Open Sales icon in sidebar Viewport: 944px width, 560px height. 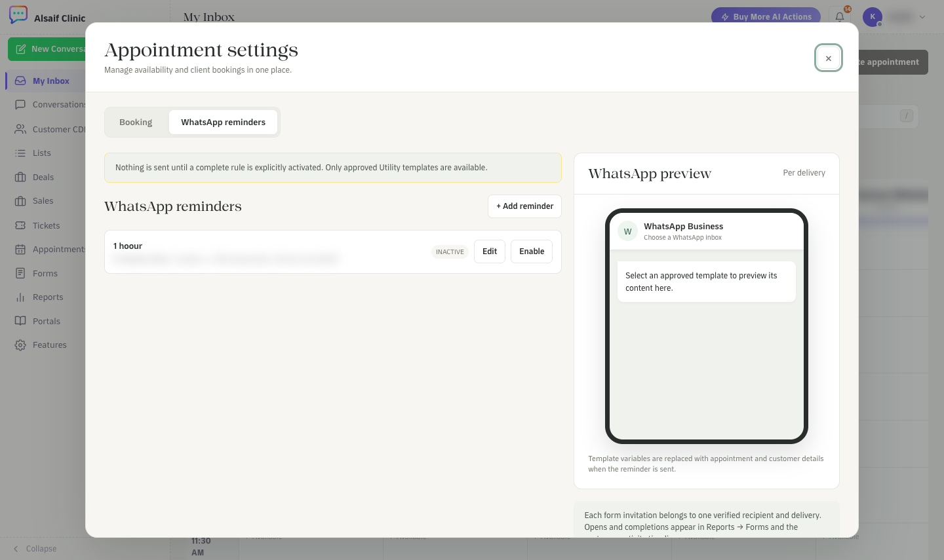[x=20, y=201]
